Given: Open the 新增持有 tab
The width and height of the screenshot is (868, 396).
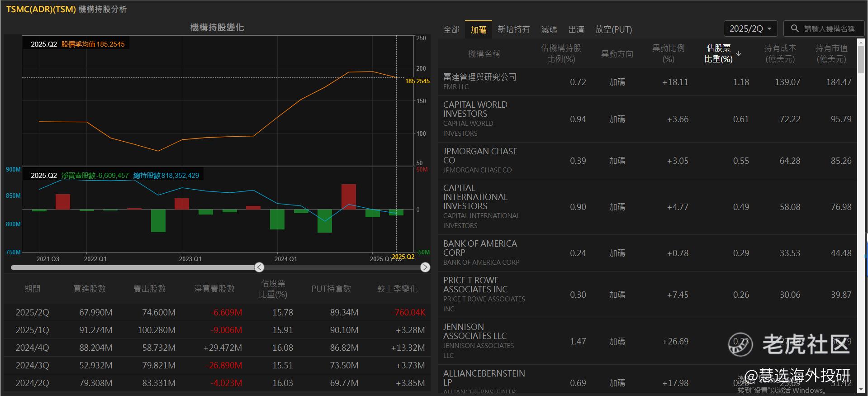Looking at the screenshot, I should tap(513, 29).
